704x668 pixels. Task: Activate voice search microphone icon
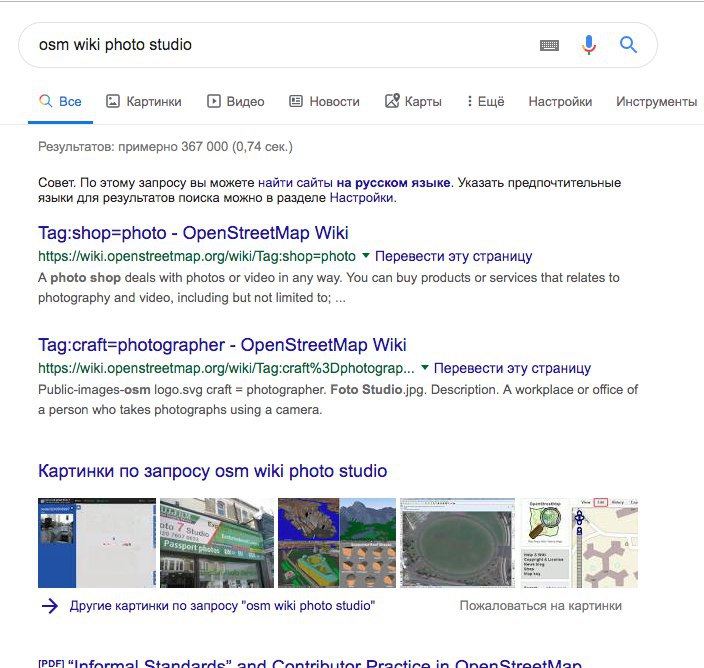pyautogui.click(x=589, y=45)
